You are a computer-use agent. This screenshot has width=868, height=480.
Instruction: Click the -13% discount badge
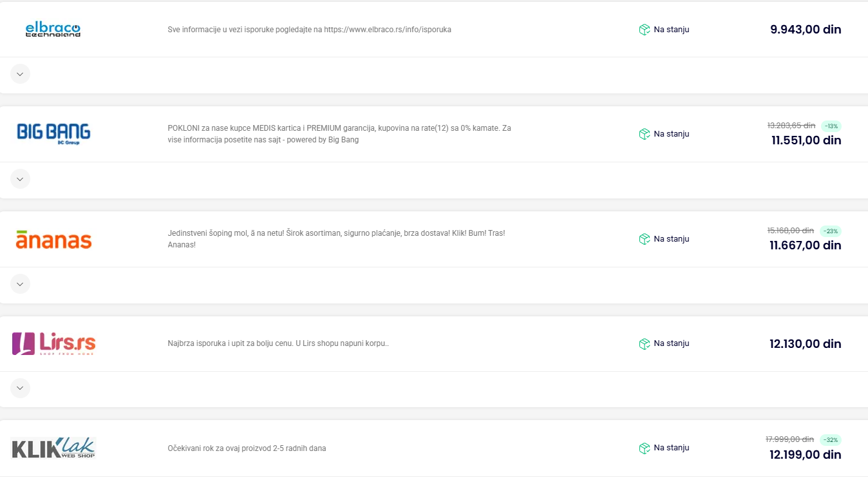tap(831, 126)
